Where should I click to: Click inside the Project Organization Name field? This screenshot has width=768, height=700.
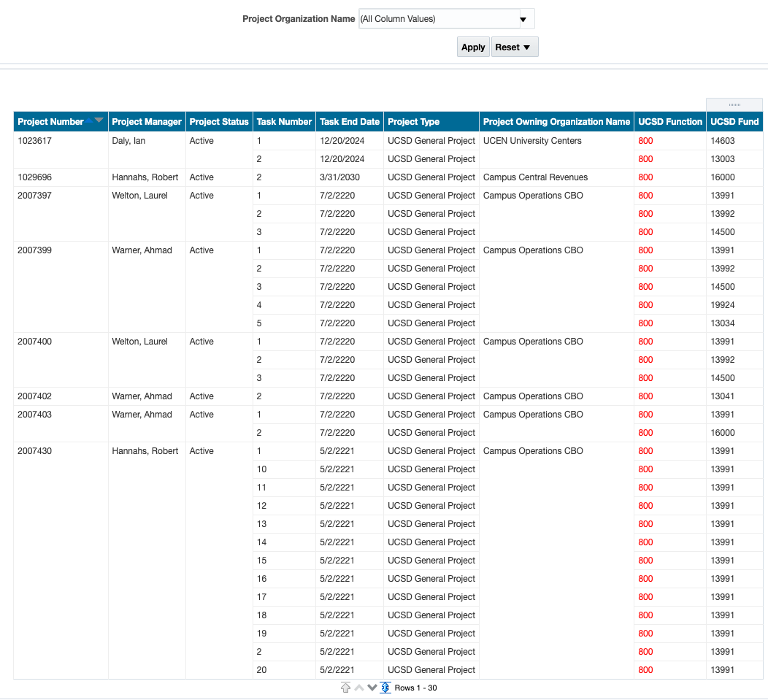[x=437, y=19]
